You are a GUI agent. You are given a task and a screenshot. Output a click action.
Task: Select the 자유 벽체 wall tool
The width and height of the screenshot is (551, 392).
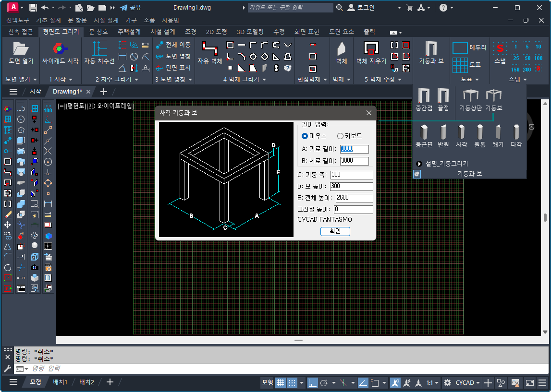[x=210, y=49]
